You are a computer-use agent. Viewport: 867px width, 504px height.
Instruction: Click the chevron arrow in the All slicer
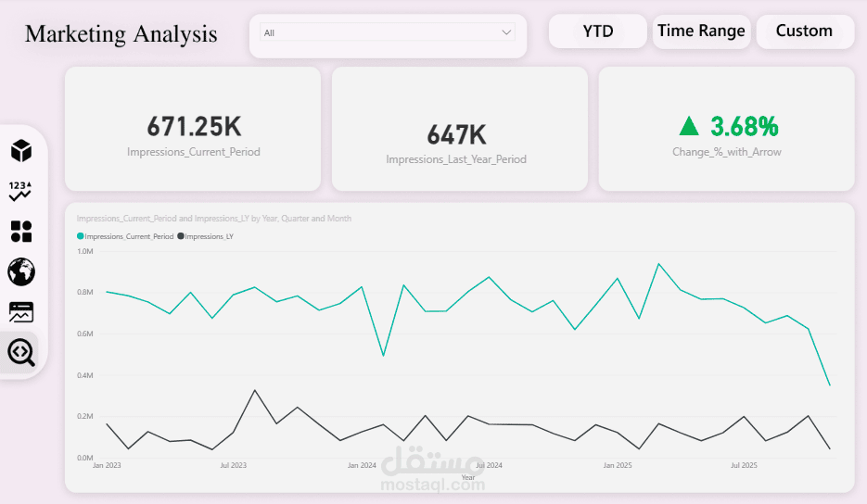click(506, 32)
